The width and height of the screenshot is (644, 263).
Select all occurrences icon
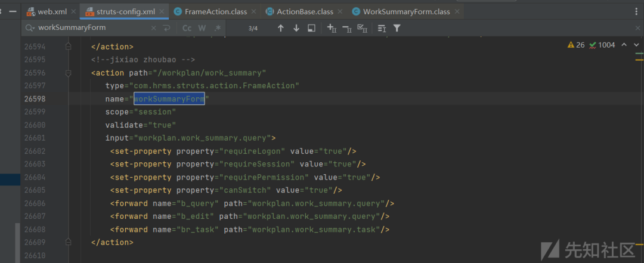362,28
